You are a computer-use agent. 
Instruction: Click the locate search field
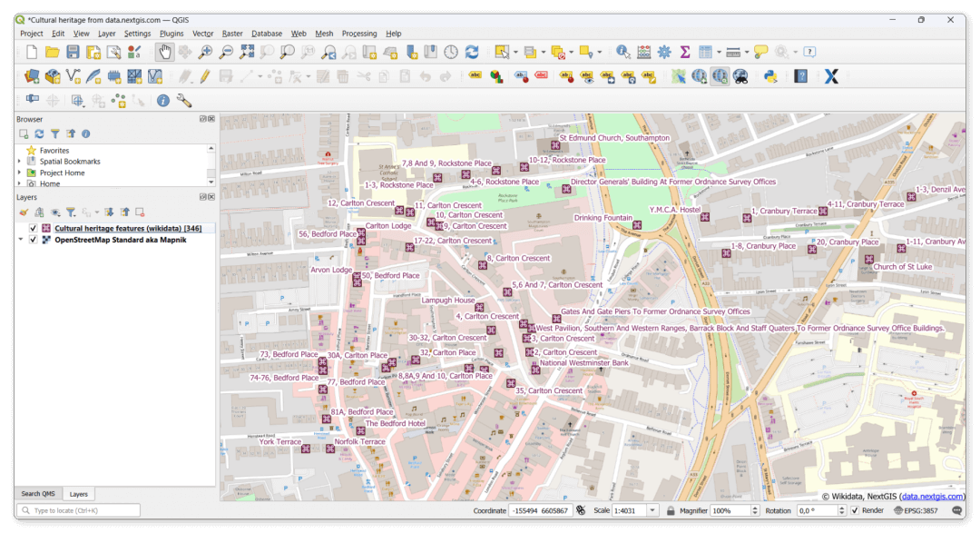tap(77, 510)
